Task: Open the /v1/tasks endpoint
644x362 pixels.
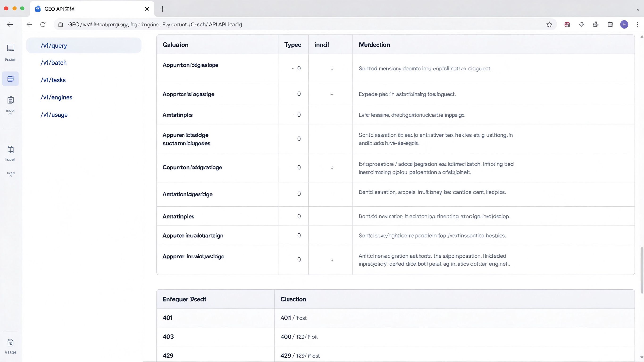Action: (53, 80)
